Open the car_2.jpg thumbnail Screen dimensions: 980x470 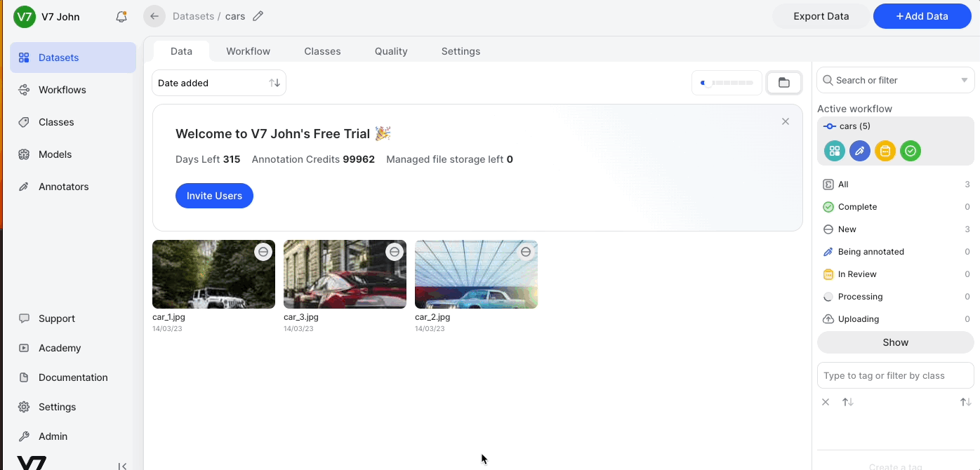[476, 274]
